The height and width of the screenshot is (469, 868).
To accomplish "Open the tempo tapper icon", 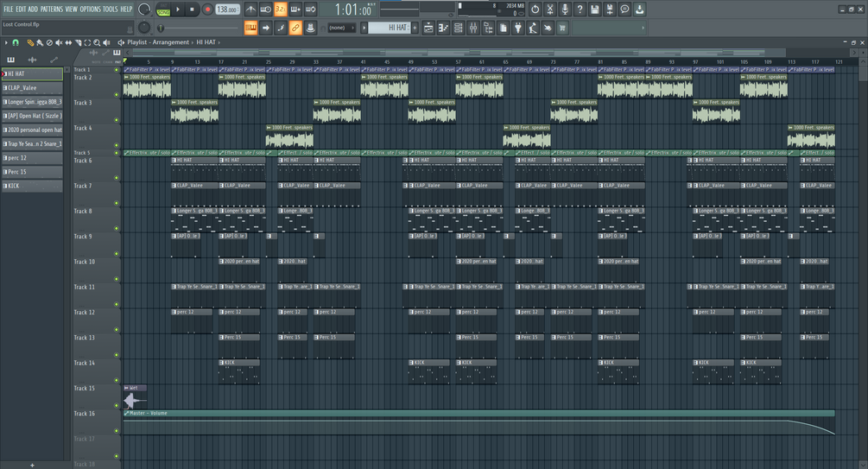I will 533,28.
